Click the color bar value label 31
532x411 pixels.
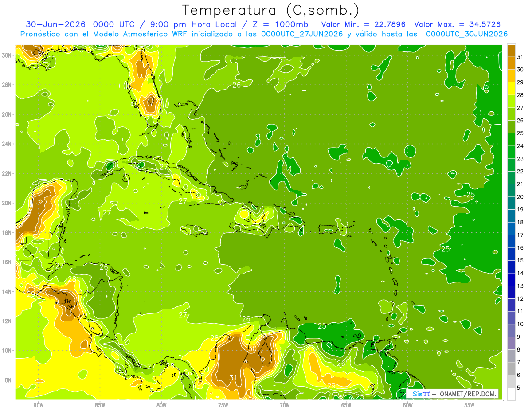point(520,57)
